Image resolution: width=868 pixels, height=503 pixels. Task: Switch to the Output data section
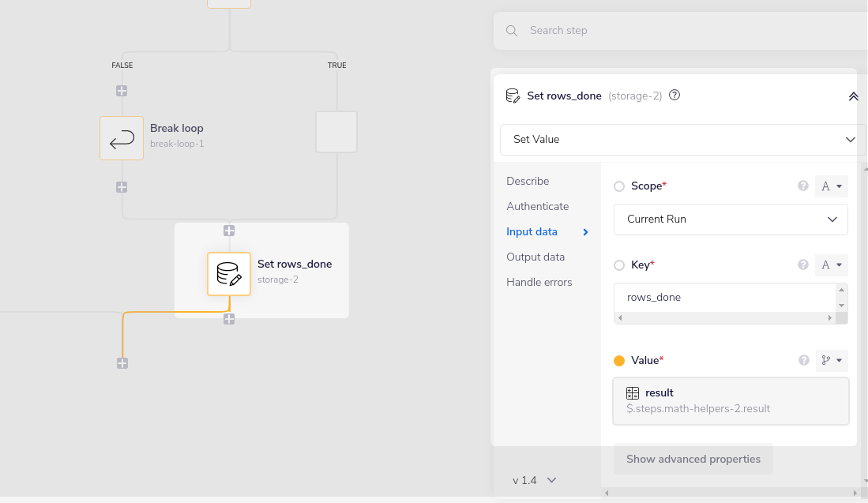click(535, 257)
